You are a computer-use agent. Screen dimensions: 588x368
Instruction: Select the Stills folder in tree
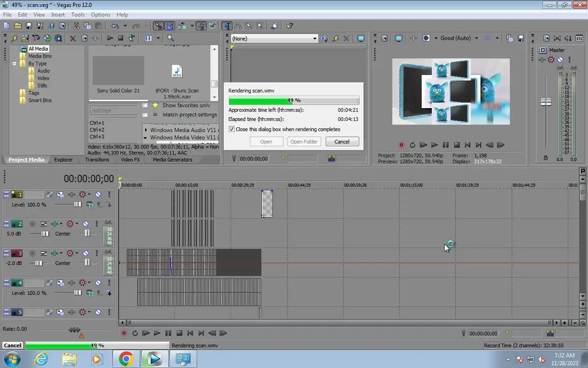42,86
